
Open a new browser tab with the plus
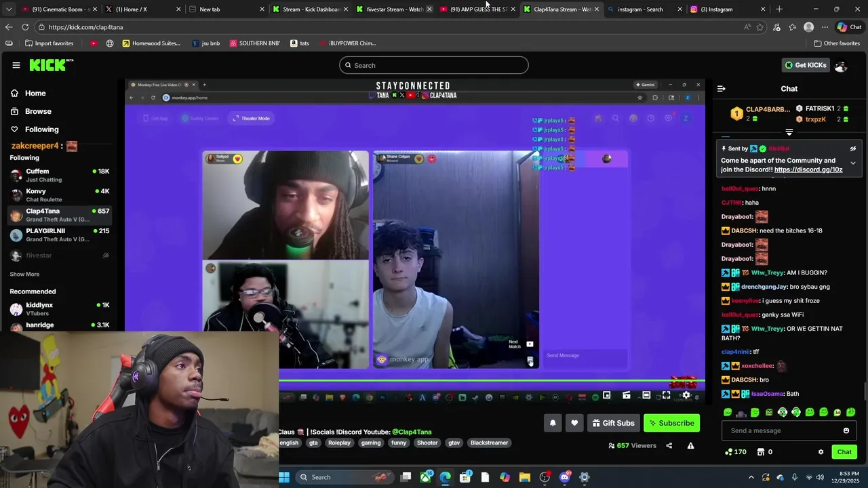tap(779, 9)
